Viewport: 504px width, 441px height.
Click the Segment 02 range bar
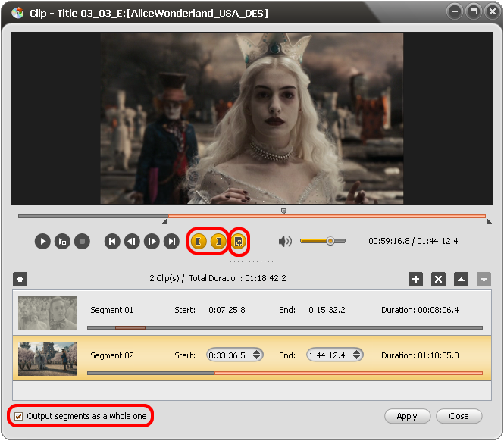pos(285,373)
